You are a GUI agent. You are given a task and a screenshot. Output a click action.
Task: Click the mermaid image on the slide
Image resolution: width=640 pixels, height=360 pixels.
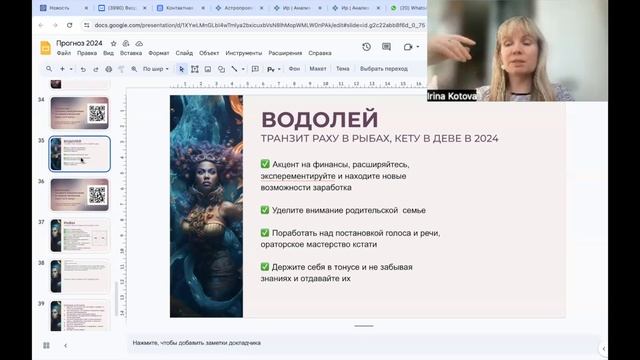[206, 206]
